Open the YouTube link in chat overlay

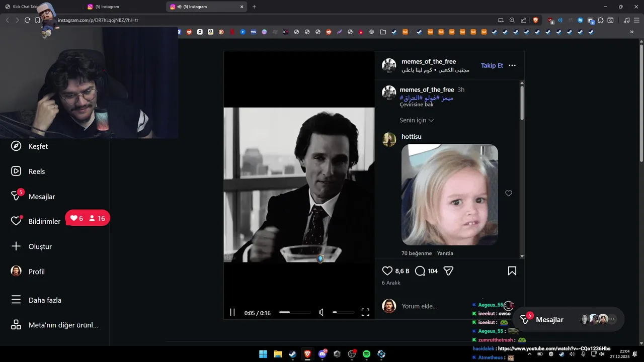554,348
